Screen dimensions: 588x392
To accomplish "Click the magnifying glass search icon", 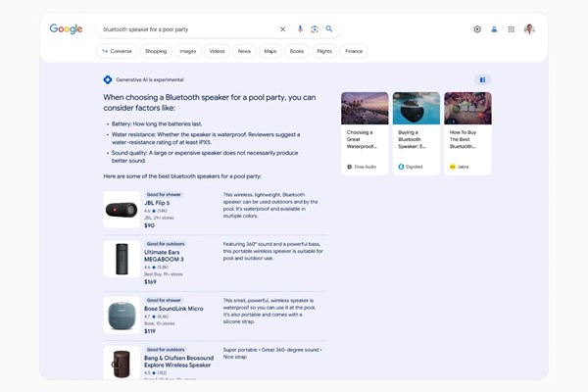I will [329, 29].
